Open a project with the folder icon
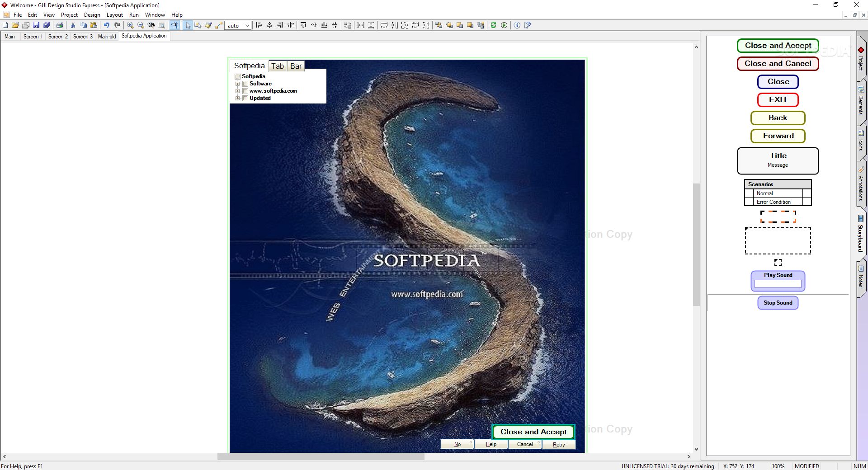Screen dimensions: 868x470 (15, 25)
